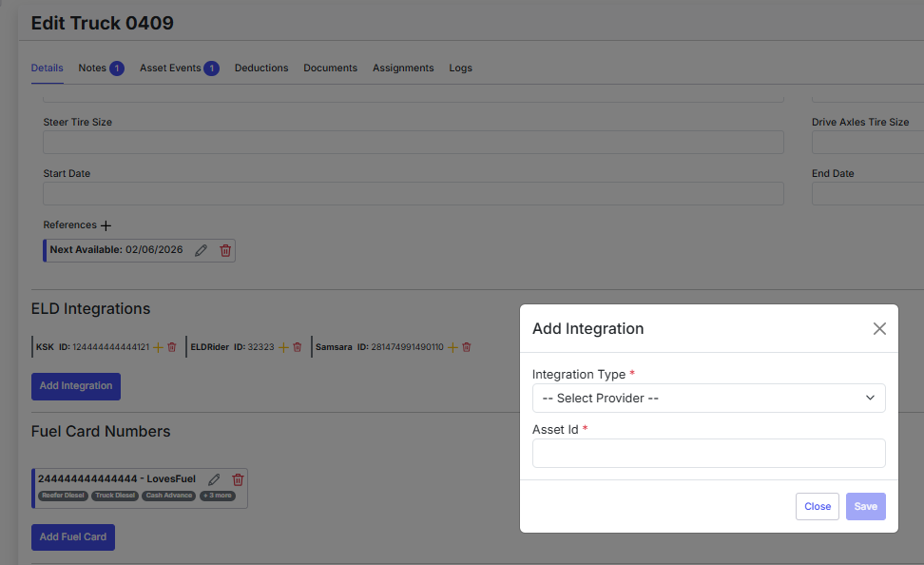Click the Close button in dialog
924x565 pixels.
click(x=818, y=507)
